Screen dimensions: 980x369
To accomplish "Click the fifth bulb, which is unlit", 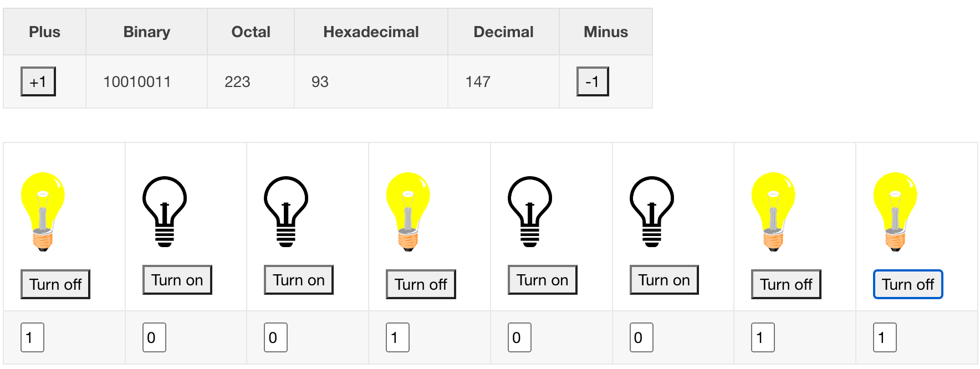I will 530,212.
